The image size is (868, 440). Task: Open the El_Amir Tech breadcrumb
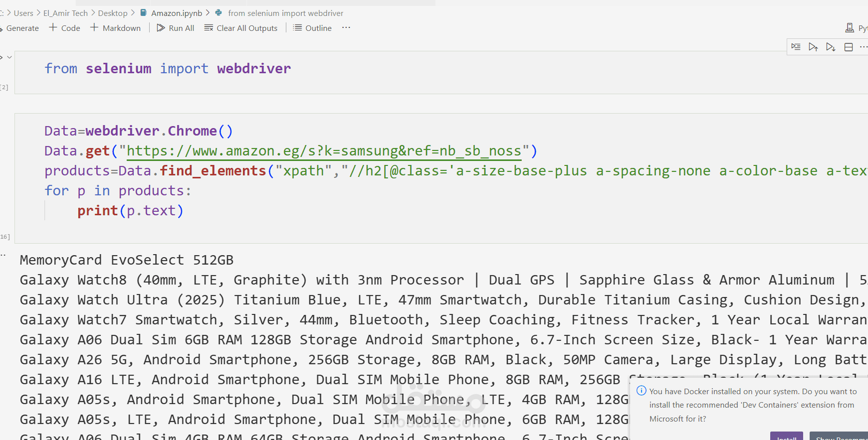point(65,13)
